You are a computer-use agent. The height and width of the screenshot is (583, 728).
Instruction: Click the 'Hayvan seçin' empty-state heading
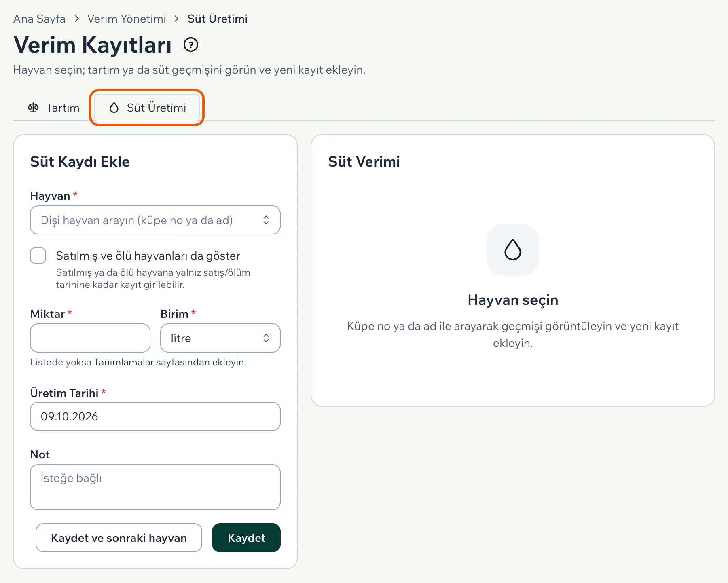pyautogui.click(x=513, y=300)
